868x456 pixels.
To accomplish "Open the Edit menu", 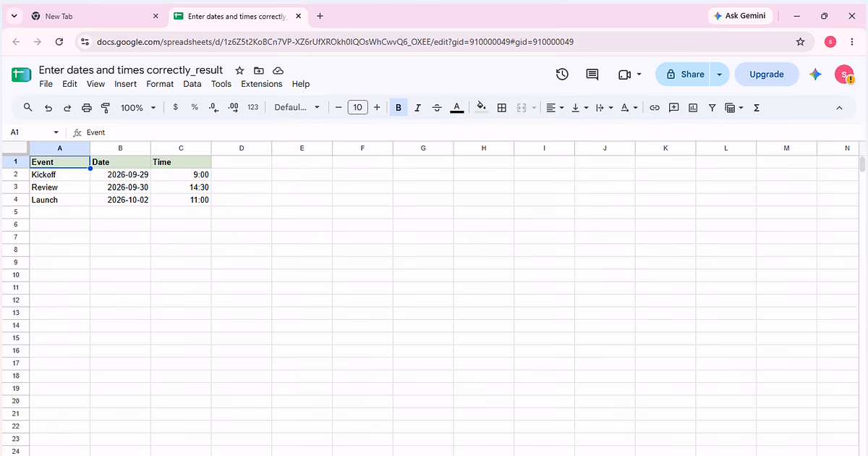I will click(69, 84).
